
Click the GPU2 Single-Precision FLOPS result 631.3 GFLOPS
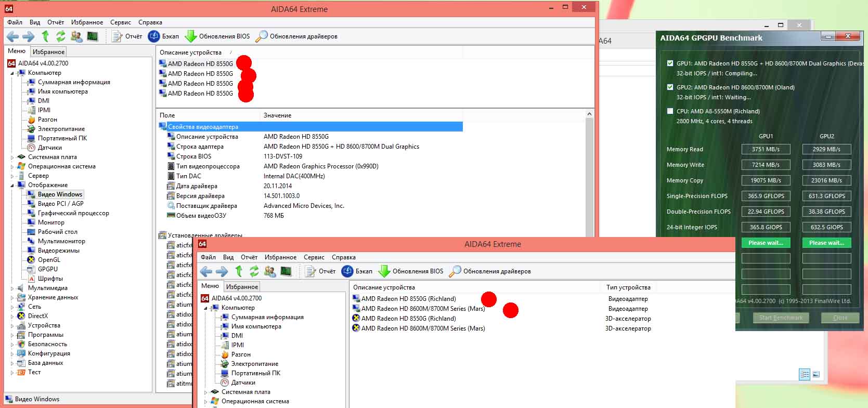tap(827, 196)
